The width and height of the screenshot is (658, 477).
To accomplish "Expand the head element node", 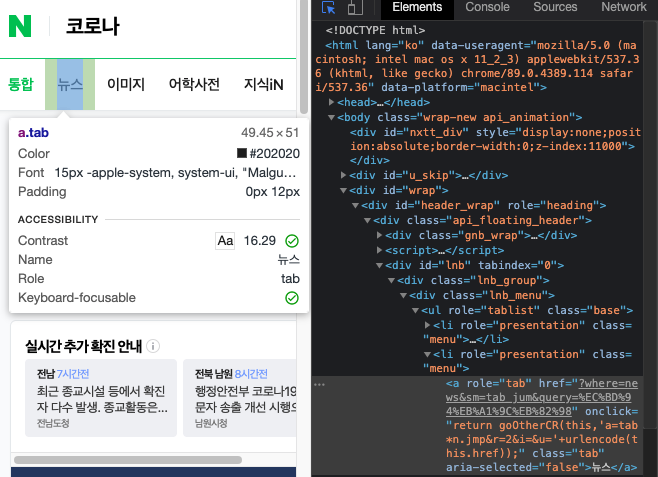I will click(x=332, y=102).
